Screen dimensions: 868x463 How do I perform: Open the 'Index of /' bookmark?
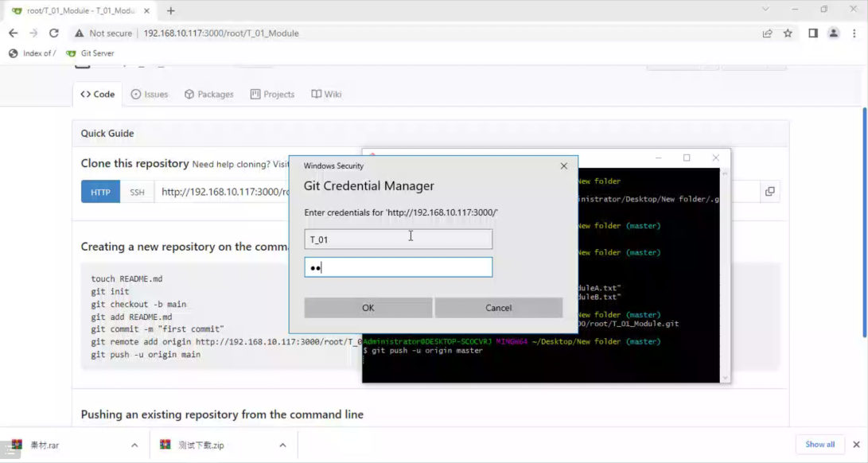pyautogui.click(x=32, y=53)
